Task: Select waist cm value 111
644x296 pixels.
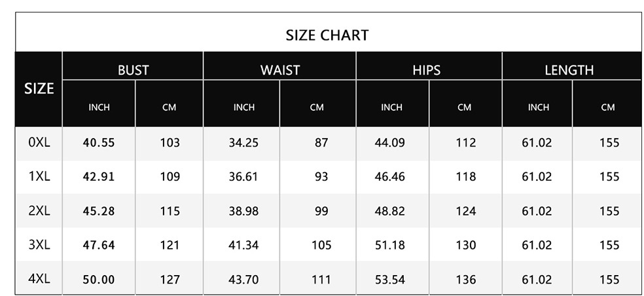Action: pyautogui.click(x=321, y=280)
